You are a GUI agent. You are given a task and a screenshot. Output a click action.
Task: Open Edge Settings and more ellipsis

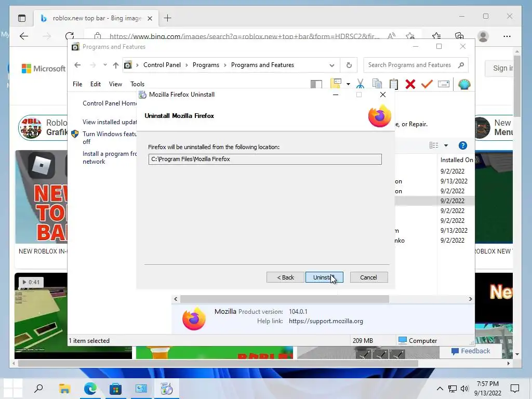(507, 36)
